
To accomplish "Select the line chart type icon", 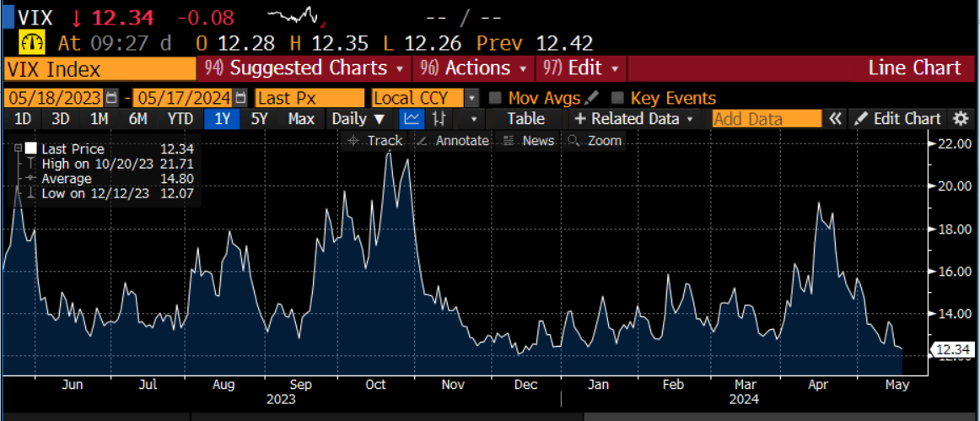I will click(x=412, y=119).
